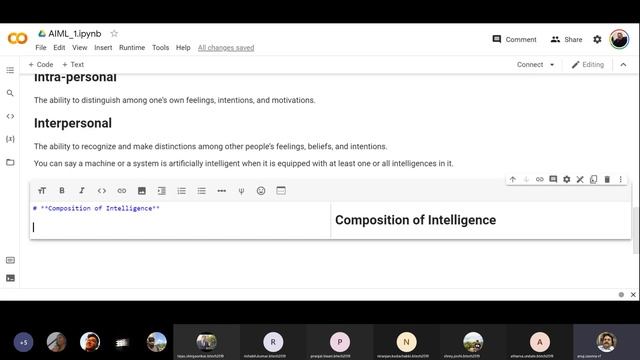This screenshot has width=640, height=360.
Task: Select the participant thumbnail with P avatar
Action: click(x=340, y=342)
